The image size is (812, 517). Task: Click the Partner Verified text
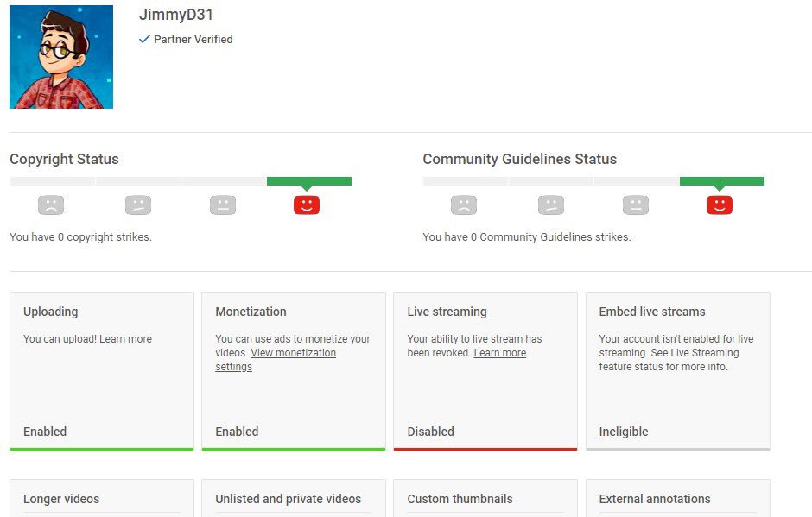(193, 40)
